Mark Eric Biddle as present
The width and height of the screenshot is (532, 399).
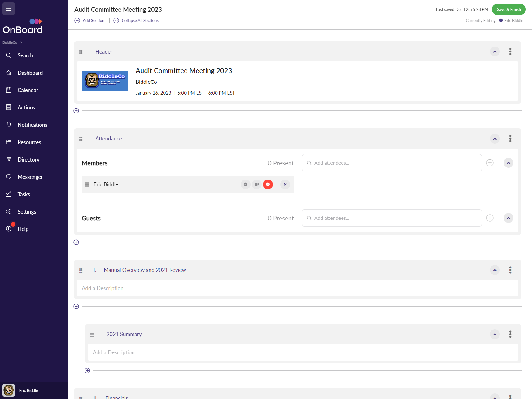(245, 184)
